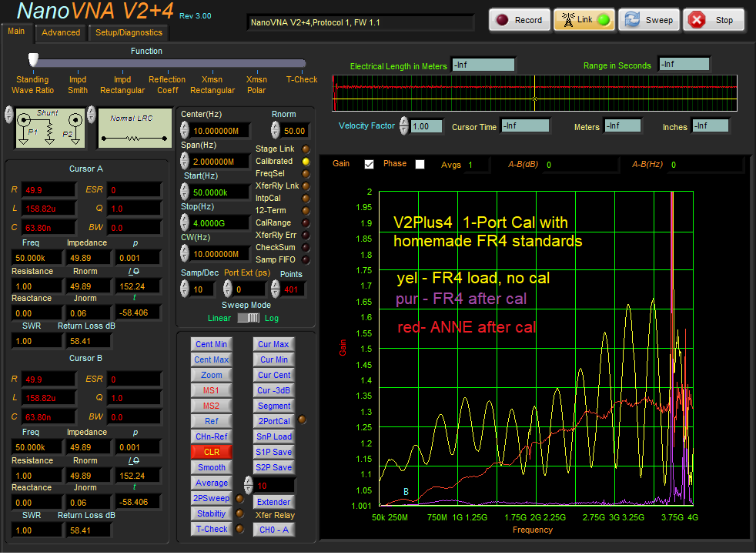Click the Ref button
The width and height of the screenshot is (756, 555).
point(211,421)
